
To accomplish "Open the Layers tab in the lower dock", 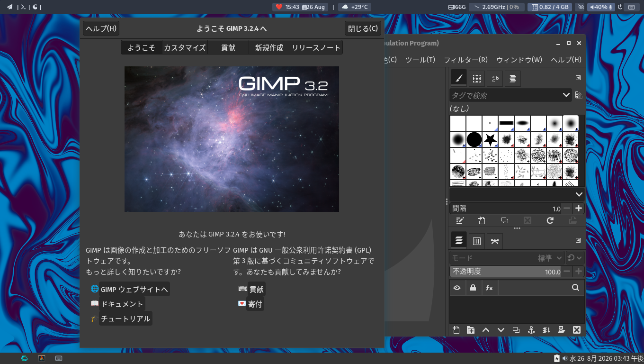I will pos(458,241).
